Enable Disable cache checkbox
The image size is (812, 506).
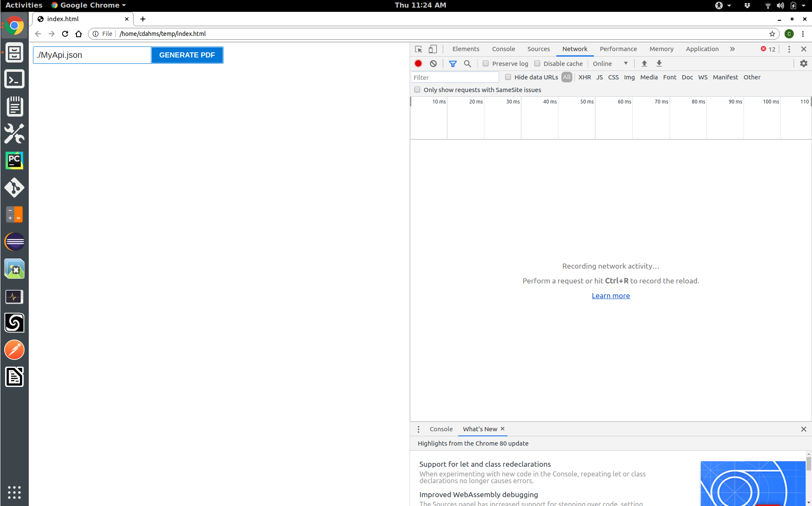537,63
